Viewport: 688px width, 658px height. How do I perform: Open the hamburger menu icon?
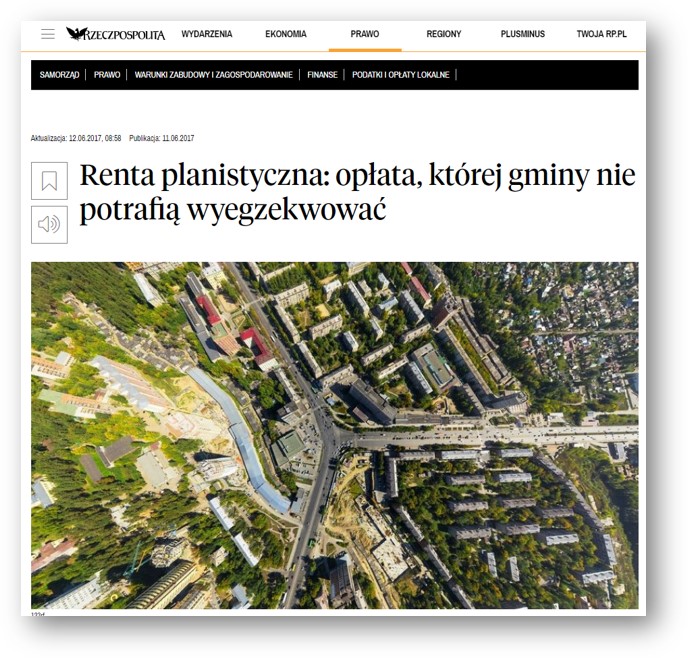pos(48,34)
